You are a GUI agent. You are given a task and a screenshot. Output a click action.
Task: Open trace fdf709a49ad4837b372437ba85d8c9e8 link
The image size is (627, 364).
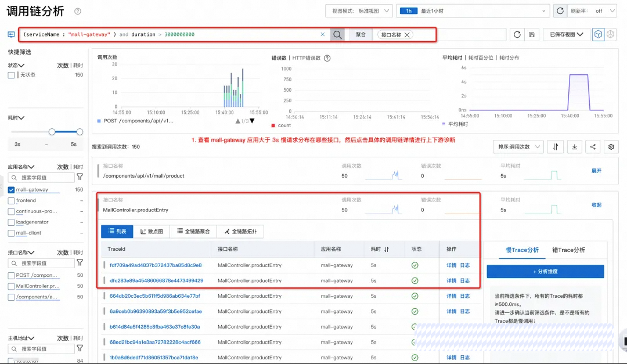click(156, 265)
